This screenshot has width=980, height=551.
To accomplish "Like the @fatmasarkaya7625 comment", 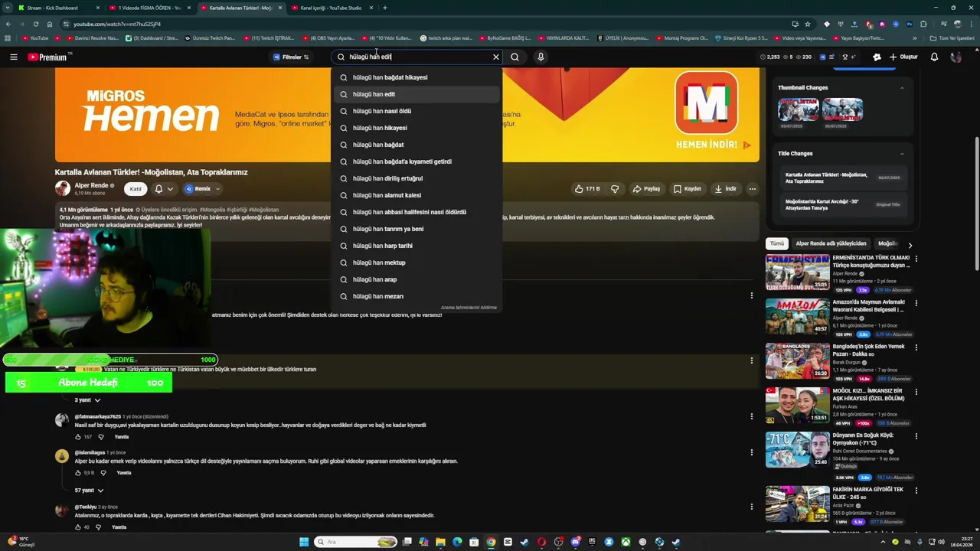I will (78, 437).
